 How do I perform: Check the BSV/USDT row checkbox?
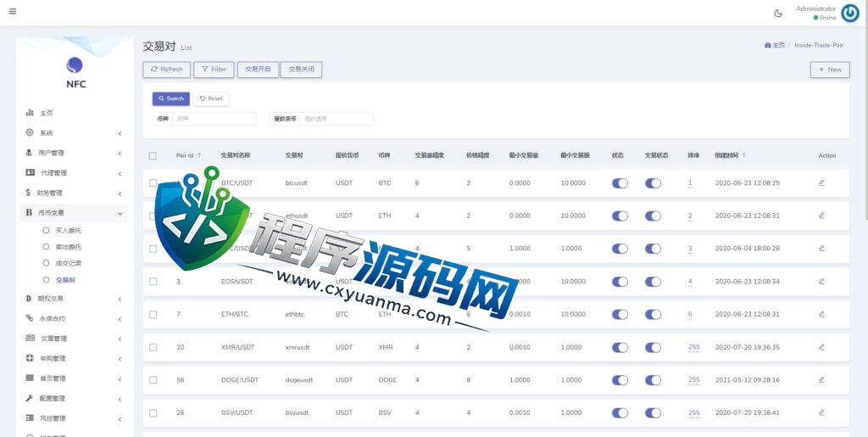pos(153,412)
